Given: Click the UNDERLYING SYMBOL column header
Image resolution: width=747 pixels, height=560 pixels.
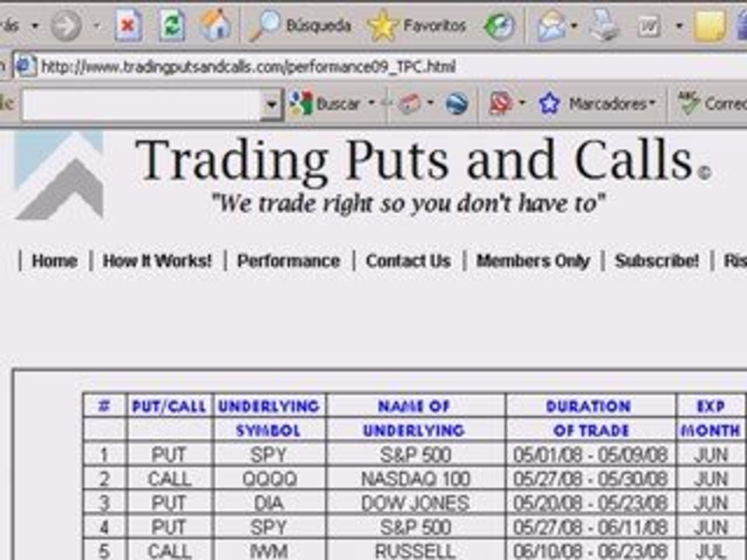Looking at the screenshot, I should [x=268, y=418].
